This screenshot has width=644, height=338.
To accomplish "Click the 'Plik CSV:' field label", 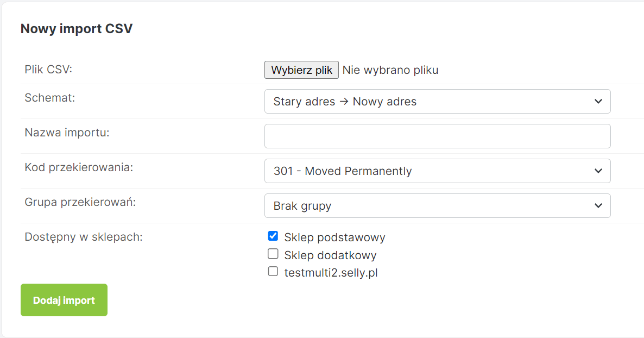I will [x=48, y=70].
